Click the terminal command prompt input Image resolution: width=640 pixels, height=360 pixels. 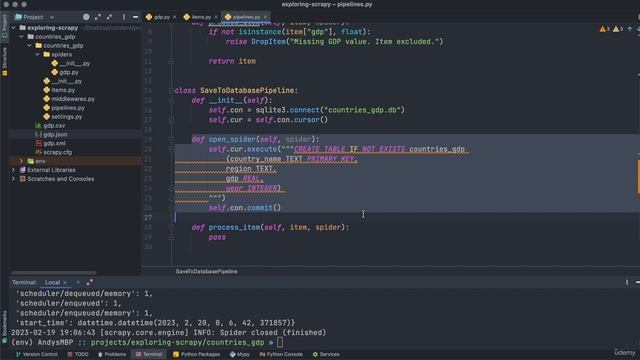(280, 342)
